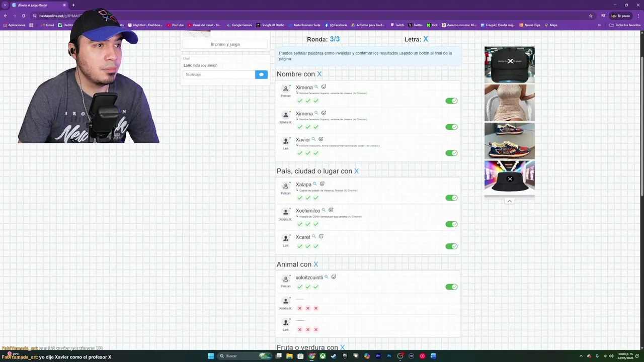Open the sneakers ad thumbnail

coord(509,140)
